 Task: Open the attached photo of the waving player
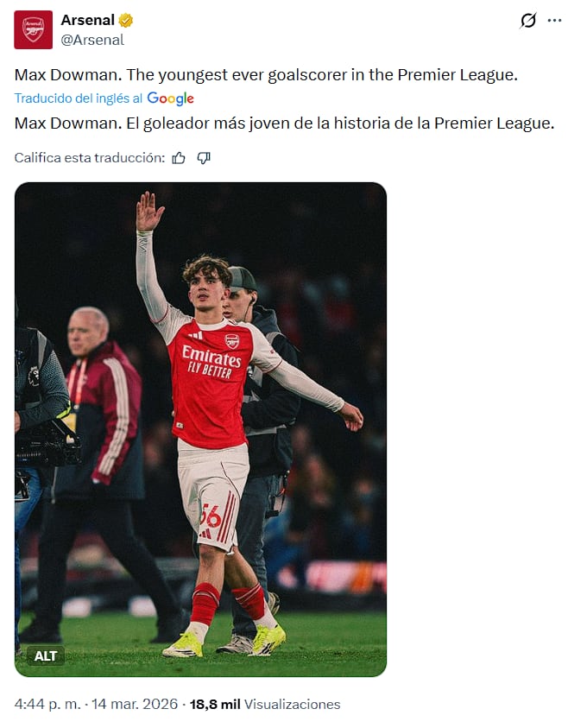click(x=200, y=429)
